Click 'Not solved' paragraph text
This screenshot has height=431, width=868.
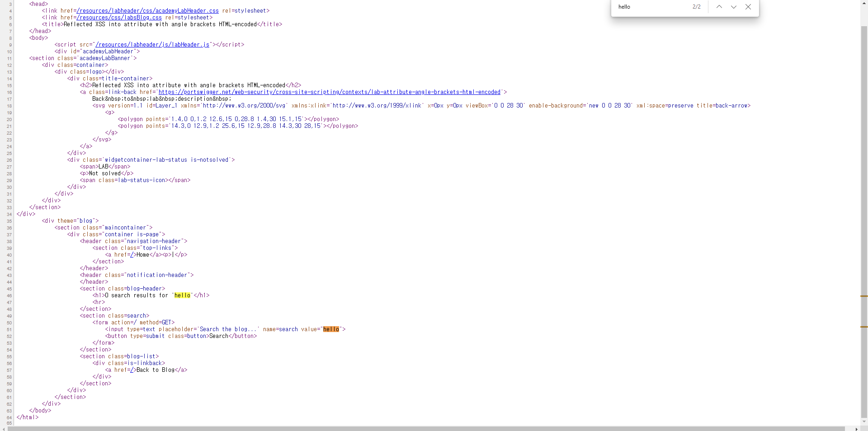pyautogui.click(x=105, y=173)
